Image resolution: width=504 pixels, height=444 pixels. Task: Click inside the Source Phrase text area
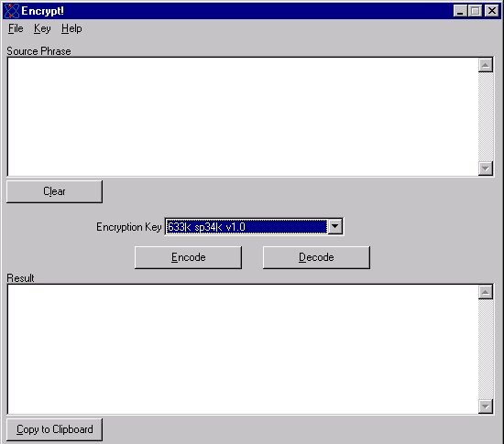(243, 117)
